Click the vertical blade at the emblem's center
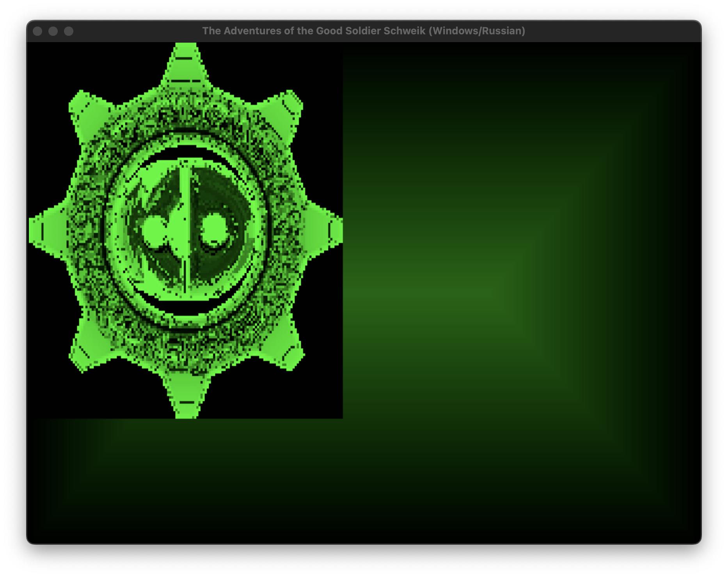Viewport: 728px width, 577px height. pyautogui.click(x=185, y=230)
